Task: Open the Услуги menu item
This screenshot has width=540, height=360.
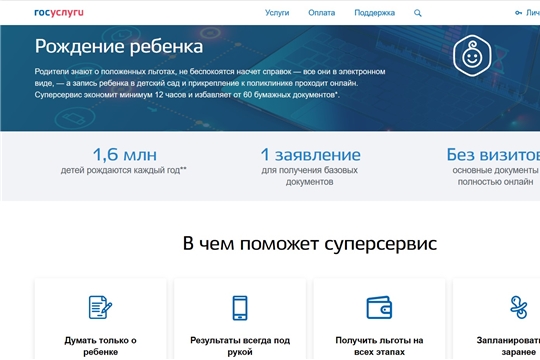Action: click(x=277, y=13)
